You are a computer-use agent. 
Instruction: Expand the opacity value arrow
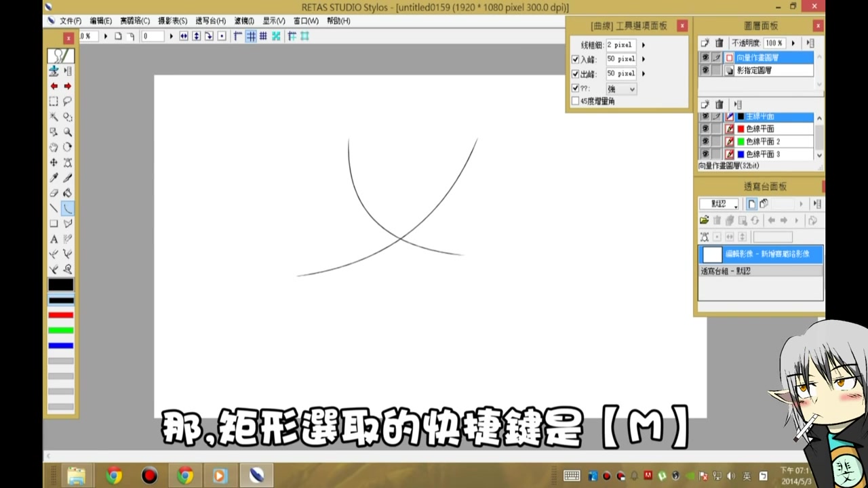(x=793, y=43)
